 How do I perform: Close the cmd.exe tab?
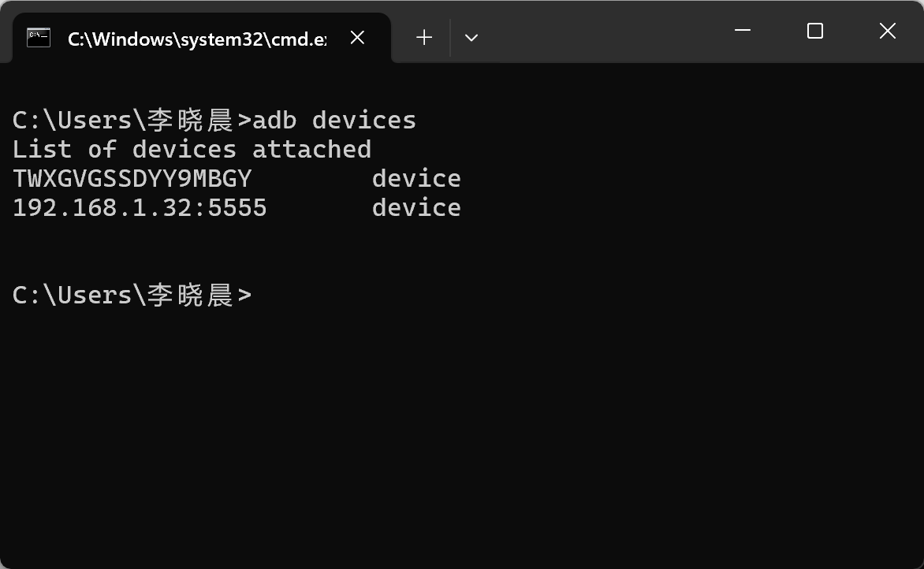(357, 37)
